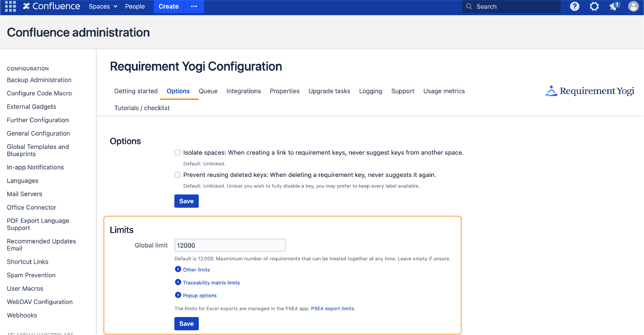Viewport: 644px width, 335px height.
Task: Check Prevent reusing deleted keys
Action: point(178,175)
